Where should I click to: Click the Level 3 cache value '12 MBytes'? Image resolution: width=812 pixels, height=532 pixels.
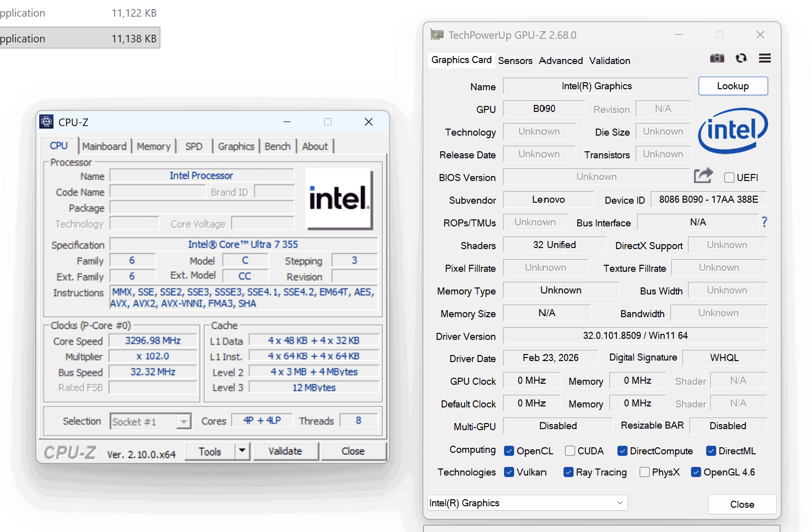[x=314, y=387]
